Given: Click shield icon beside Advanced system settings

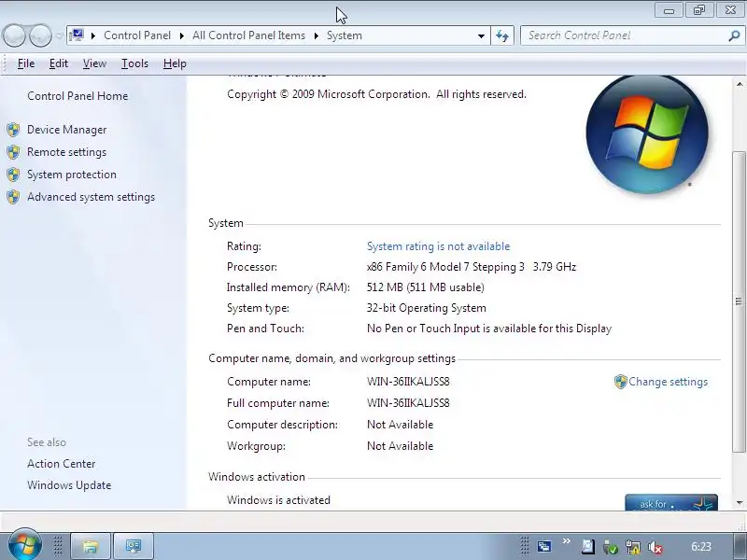Looking at the screenshot, I should [x=13, y=197].
